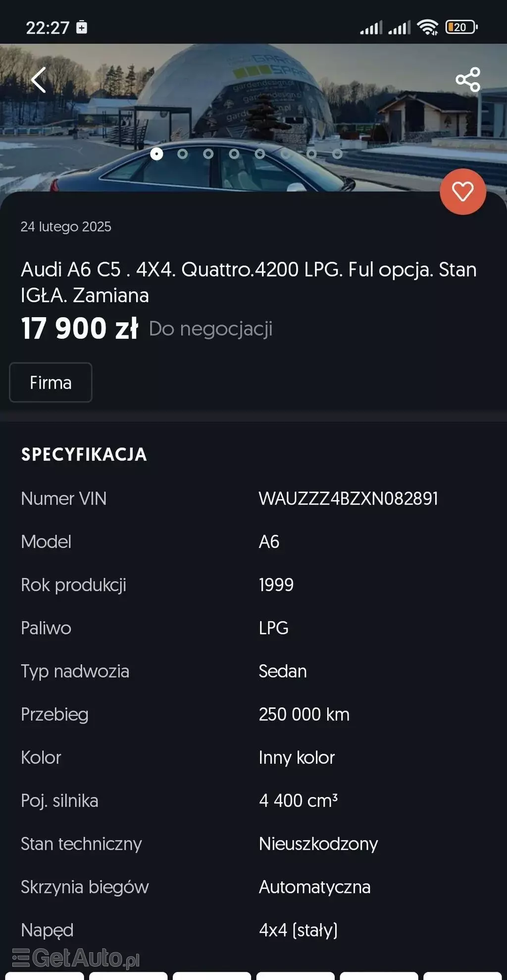
Task: Tap the SPECYFIKACJA section heading
Action: (83, 454)
